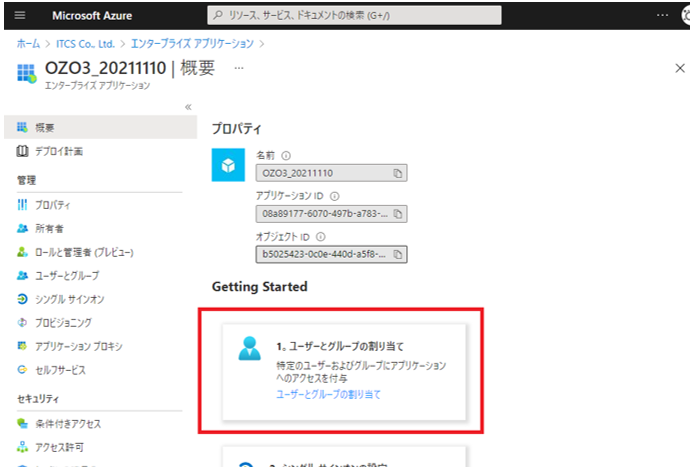Click the アプリケーション ID field
690x471 pixels.
(x=331, y=214)
